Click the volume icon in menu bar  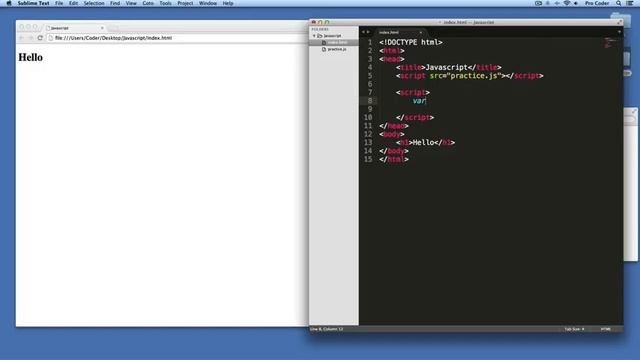pos(576,3)
